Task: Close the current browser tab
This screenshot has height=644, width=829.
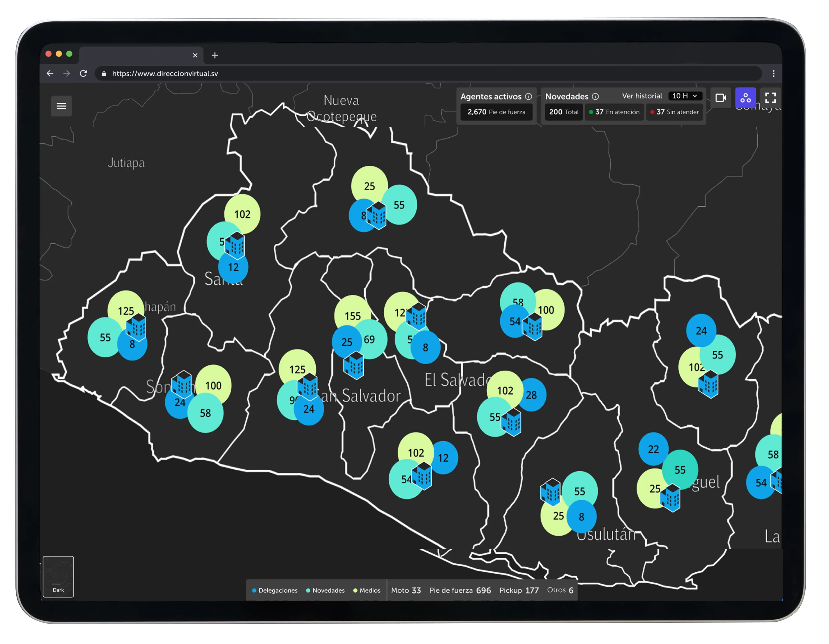Action: pos(196,56)
